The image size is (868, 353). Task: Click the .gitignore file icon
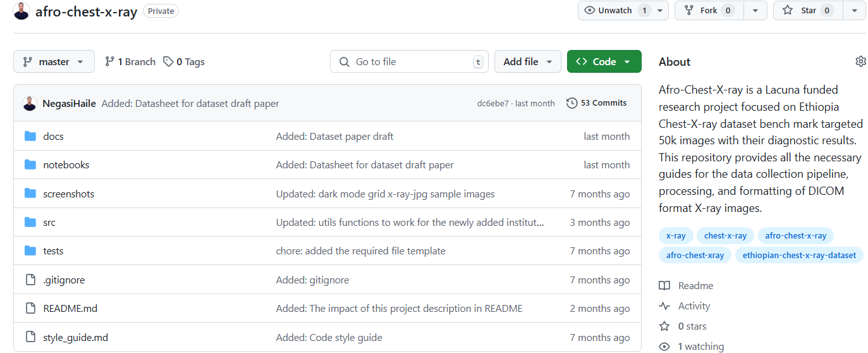(30, 280)
